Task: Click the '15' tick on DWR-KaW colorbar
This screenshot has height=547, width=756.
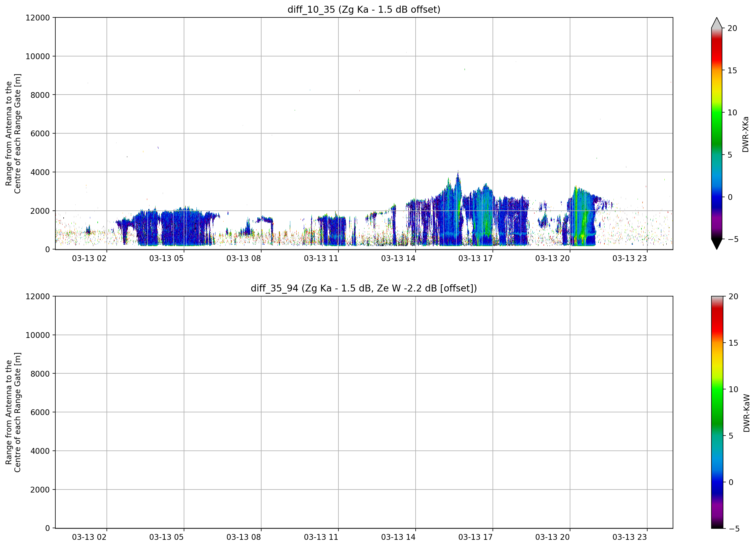Action: point(733,343)
